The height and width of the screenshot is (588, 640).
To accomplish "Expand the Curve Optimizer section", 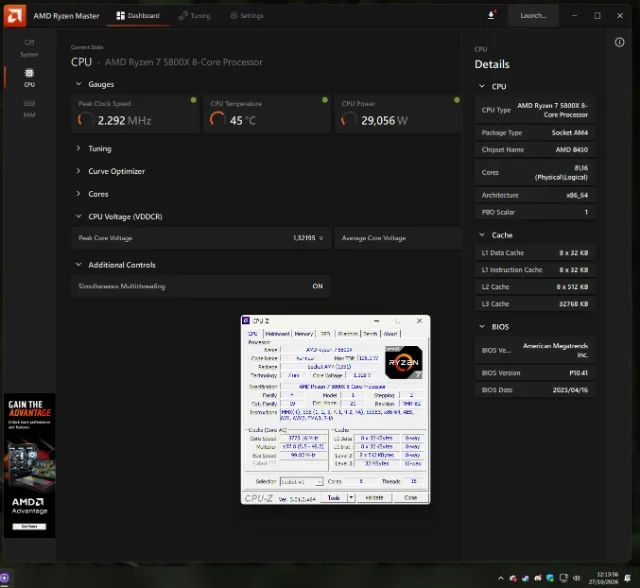I will point(78,171).
